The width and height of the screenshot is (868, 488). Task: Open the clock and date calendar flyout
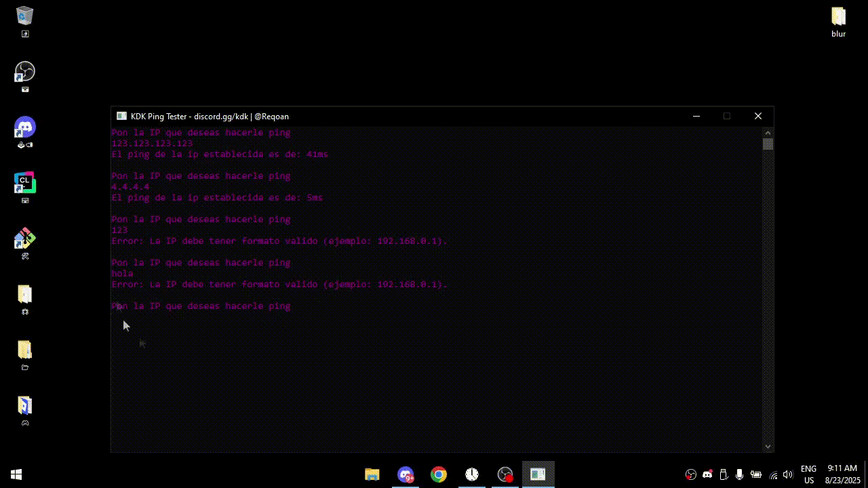point(842,474)
